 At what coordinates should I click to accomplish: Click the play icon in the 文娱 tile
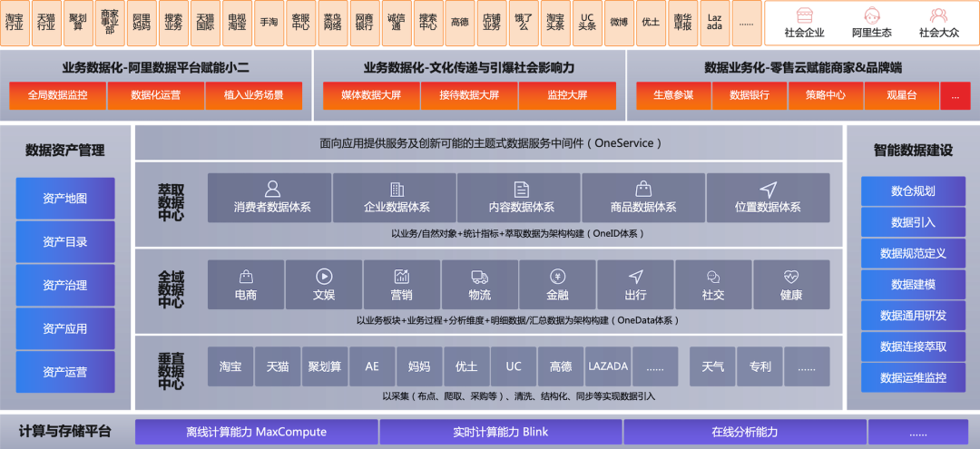coord(323,276)
